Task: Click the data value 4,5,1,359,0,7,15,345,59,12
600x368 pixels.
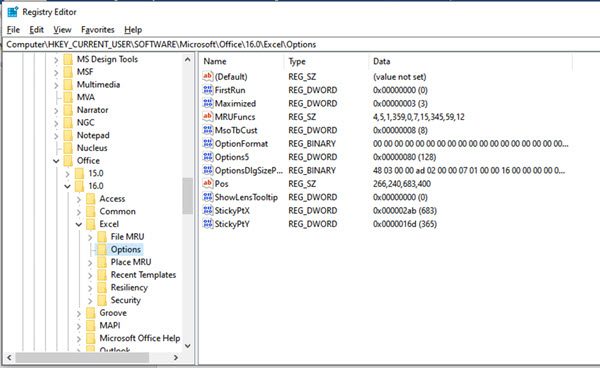Action: (x=419, y=117)
